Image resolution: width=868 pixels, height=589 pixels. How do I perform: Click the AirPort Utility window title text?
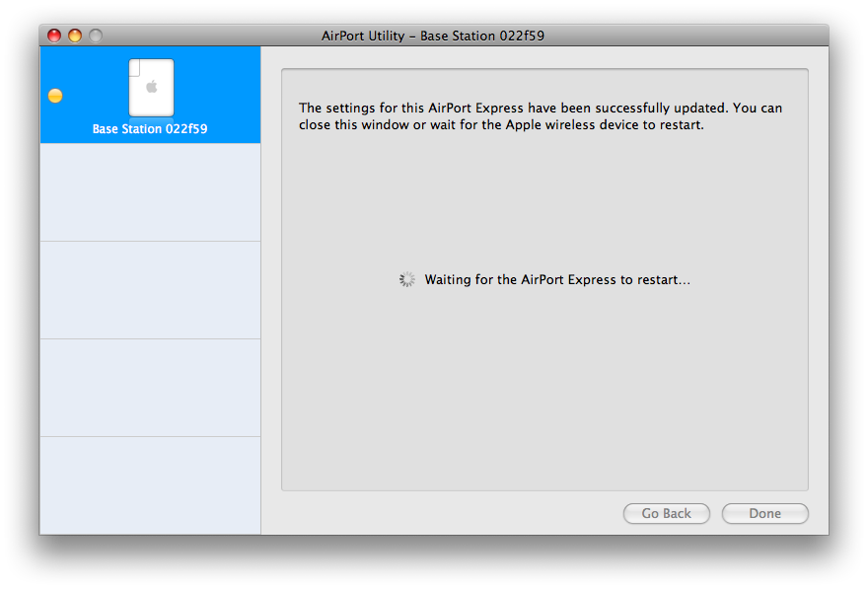(433, 36)
